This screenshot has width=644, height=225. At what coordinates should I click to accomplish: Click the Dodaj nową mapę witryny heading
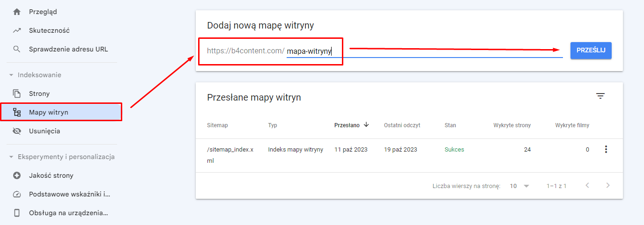[260, 26]
